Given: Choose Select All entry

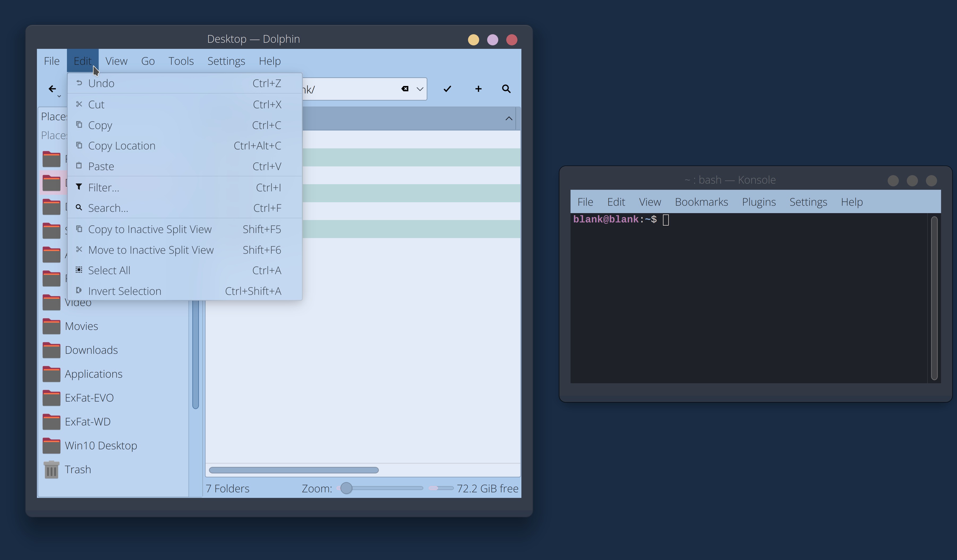Looking at the screenshot, I should [x=185, y=270].
